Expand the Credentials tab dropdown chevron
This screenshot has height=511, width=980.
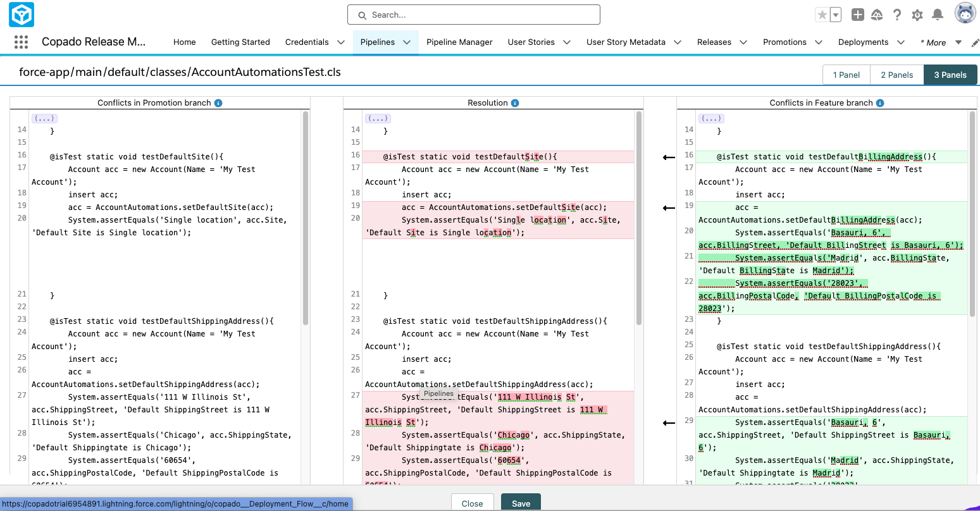click(x=341, y=42)
